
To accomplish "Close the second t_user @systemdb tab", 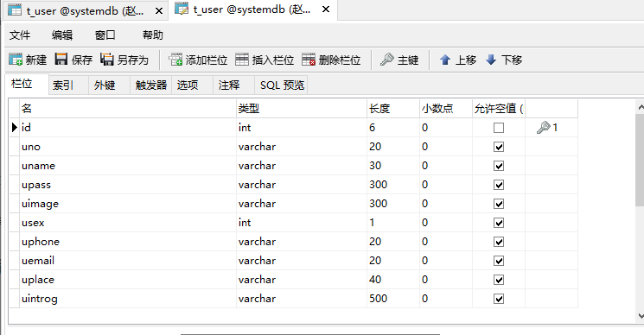I will [x=326, y=9].
